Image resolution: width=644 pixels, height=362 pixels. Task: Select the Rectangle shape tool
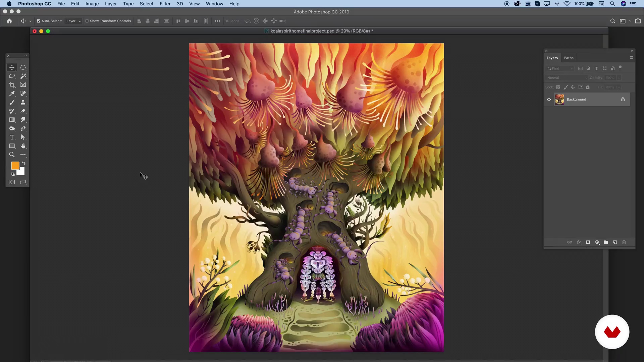click(12, 146)
